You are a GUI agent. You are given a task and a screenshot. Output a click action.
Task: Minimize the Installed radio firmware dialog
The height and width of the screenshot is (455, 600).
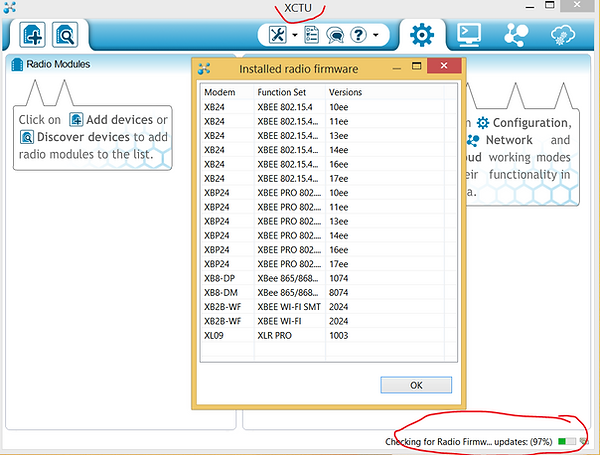[x=397, y=68]
